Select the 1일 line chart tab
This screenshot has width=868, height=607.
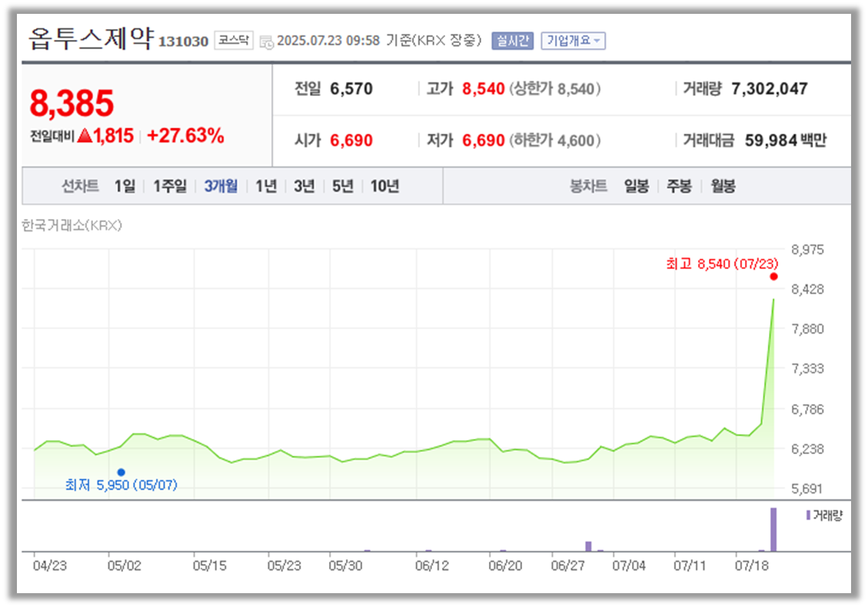pyautogui.click(x=125, y=186)
